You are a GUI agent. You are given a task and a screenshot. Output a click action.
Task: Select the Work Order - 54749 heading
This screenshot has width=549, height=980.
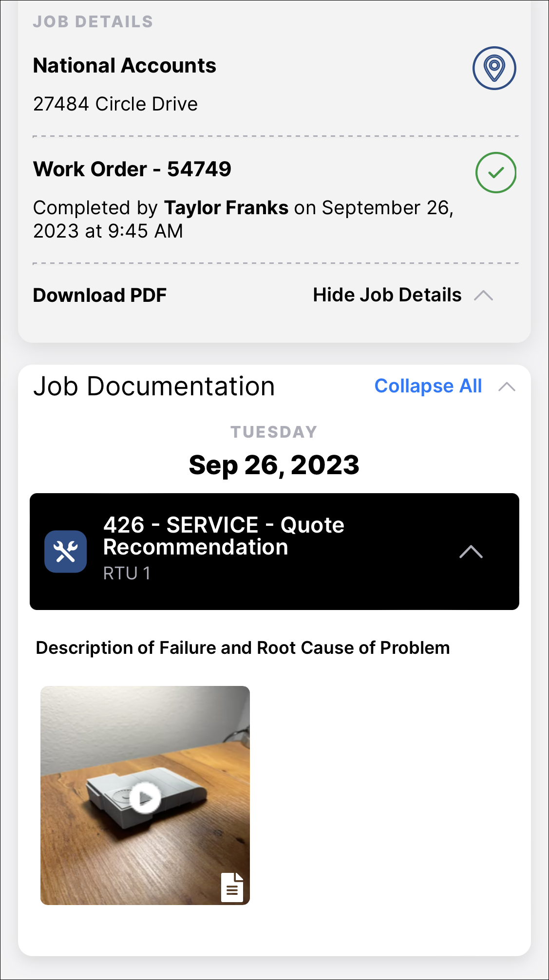click(132, 169)
